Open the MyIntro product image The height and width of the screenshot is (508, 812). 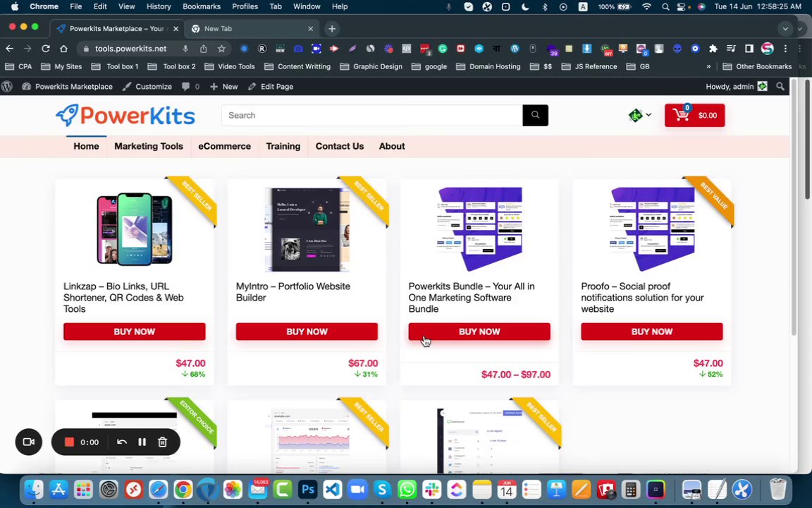click(307, 229)
